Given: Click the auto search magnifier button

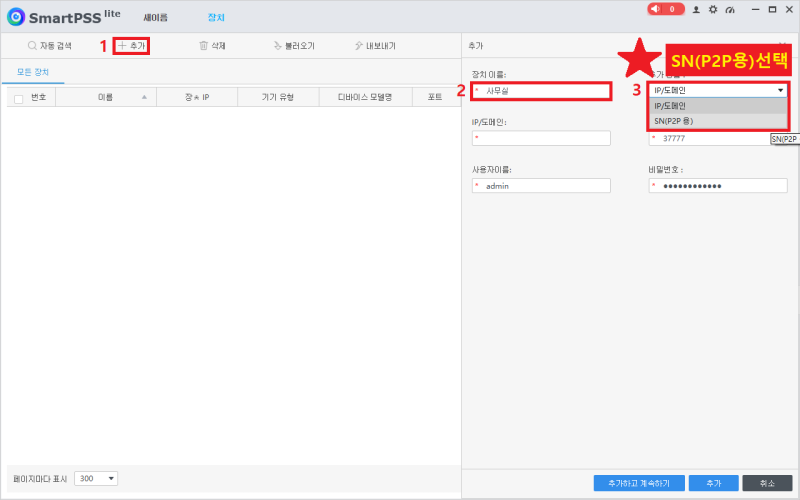Looking at the screenshot, I should coord(49,46).
